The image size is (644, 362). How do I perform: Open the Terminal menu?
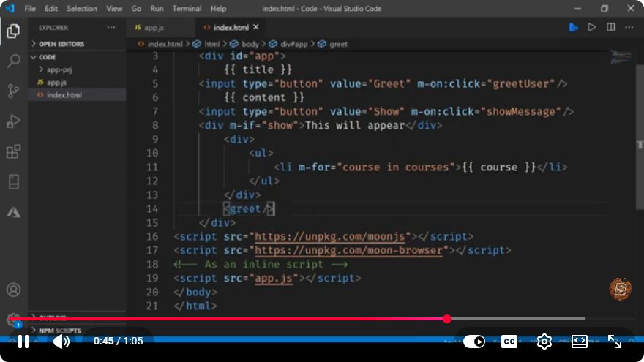pyautogui.click(x=187, y=8)
